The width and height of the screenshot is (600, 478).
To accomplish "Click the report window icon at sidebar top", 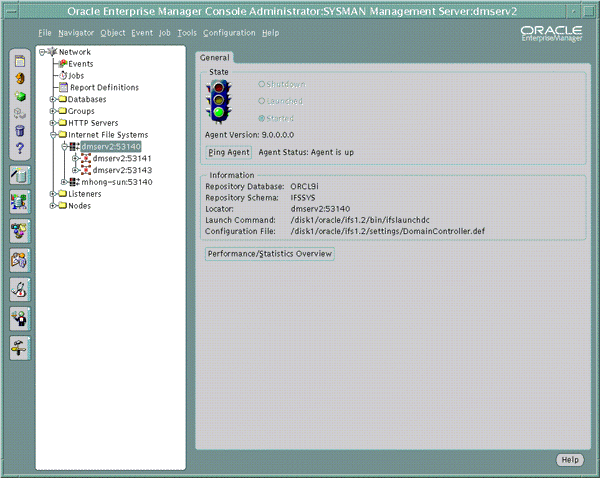I will [20, 60].
